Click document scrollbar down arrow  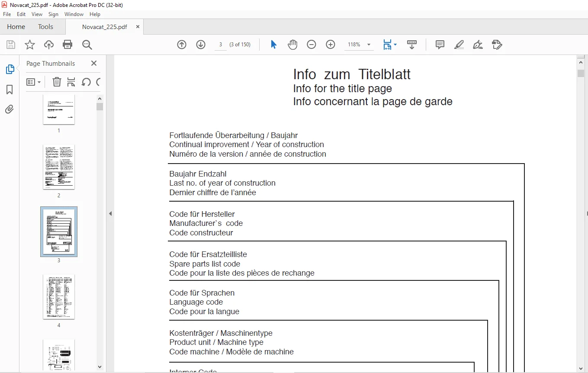[x=581, y=368]
